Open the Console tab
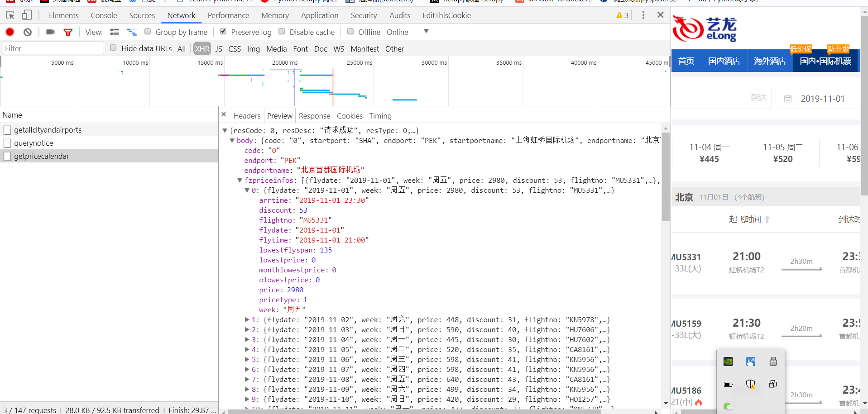868x414 pixels. click(x=104, y=15)
